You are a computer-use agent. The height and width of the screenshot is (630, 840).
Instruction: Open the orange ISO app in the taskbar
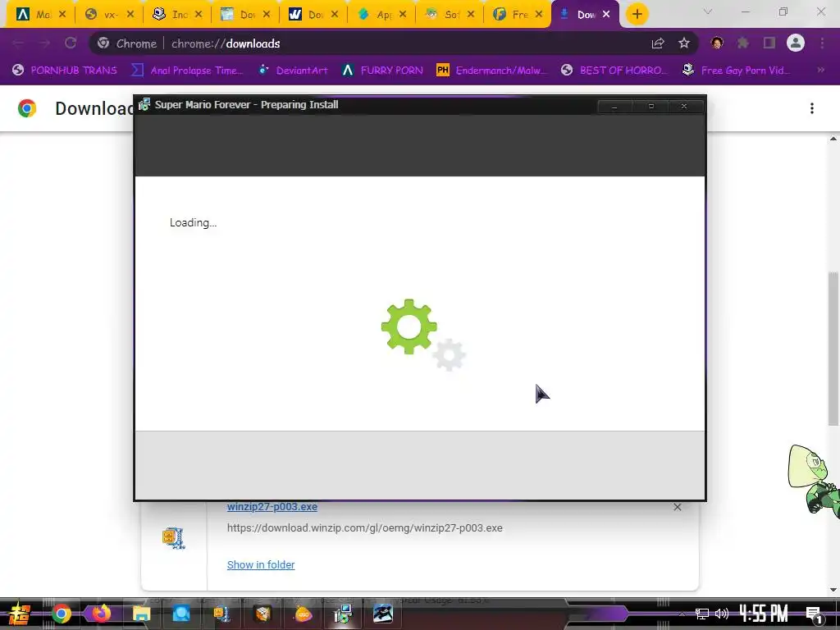coord(303,614)
